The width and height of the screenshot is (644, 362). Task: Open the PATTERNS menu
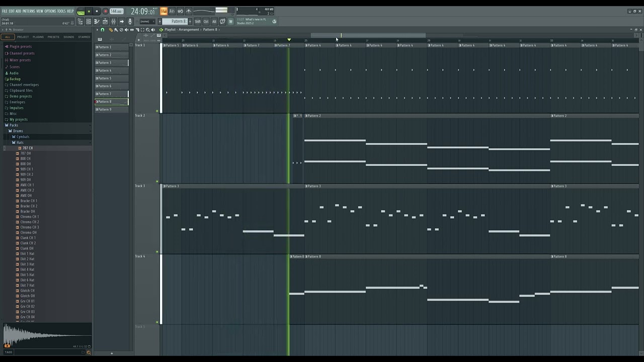click(29, 11)
